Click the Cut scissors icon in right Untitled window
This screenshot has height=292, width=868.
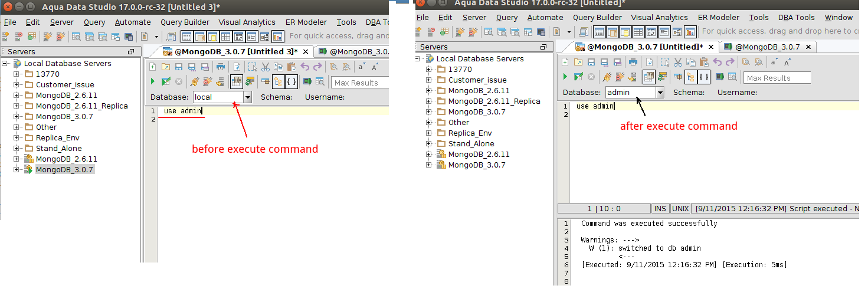678,62
